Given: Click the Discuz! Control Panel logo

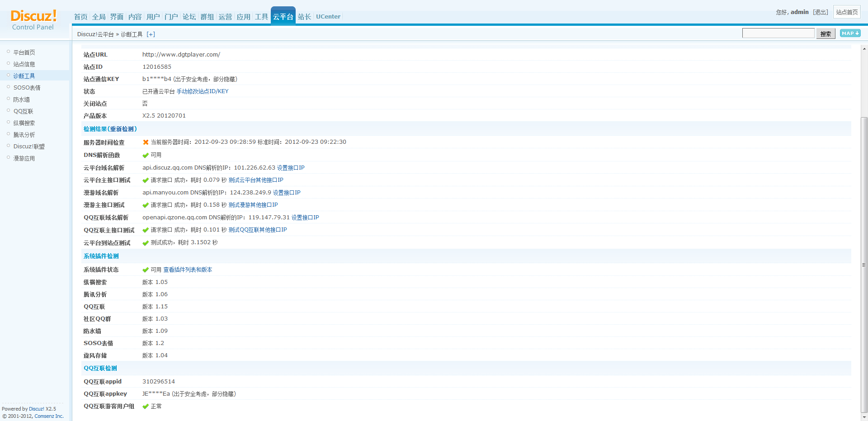Looking at the screenshot, I should (33, 20).
